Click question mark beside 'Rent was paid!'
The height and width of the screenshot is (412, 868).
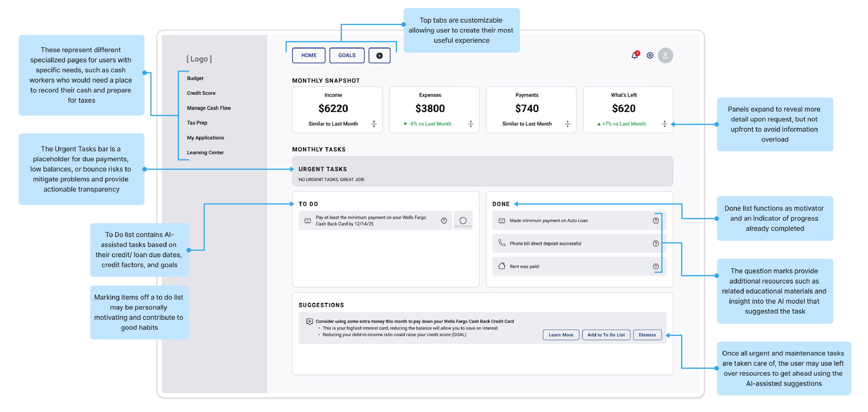(x=656, y=266)
